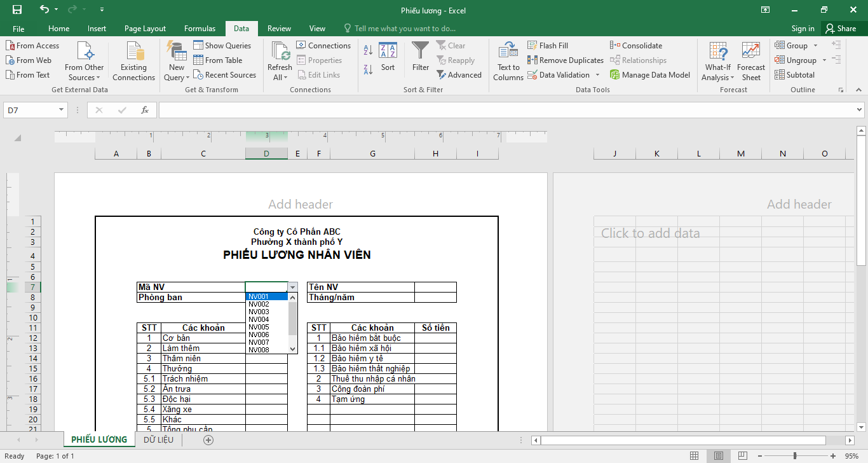Open Outline group dialog launcher
The image size is (868, 463).
pos(841,90)
